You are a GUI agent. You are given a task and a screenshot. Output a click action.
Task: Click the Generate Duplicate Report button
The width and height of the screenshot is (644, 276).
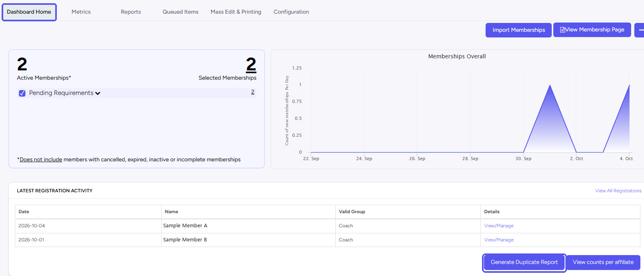[524, 262]
